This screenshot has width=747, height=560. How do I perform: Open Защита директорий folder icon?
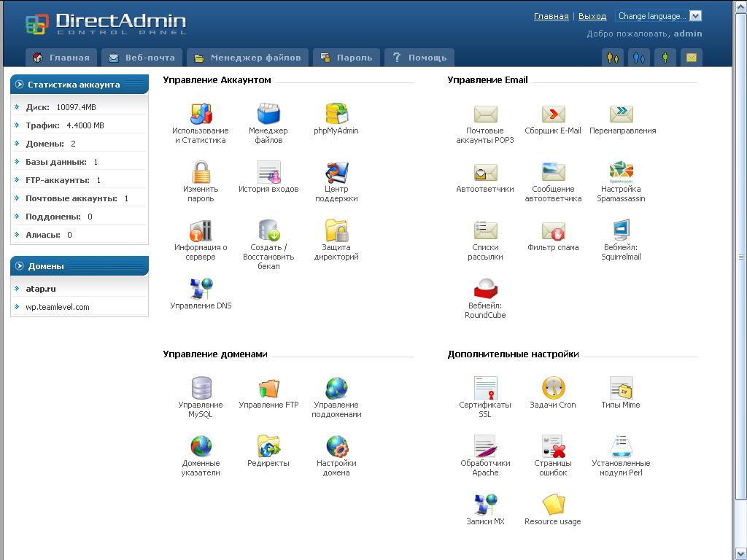click(336, 230)
